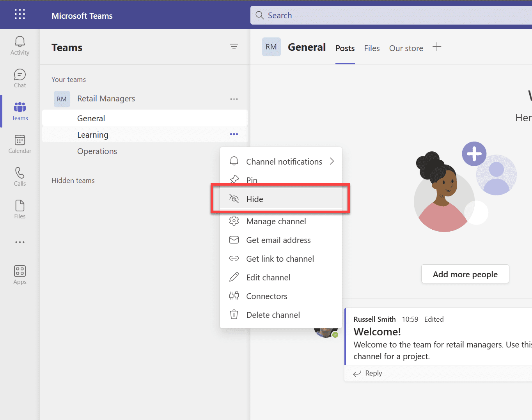Open the Activity feed

[20, 45]
